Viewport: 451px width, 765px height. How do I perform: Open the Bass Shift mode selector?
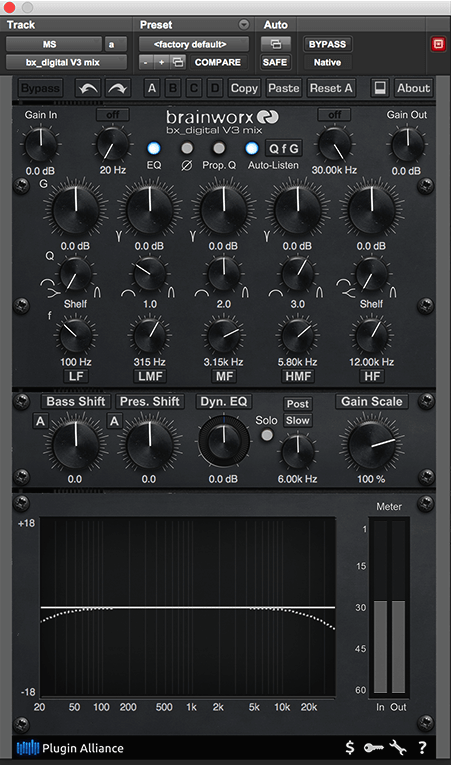76,402
